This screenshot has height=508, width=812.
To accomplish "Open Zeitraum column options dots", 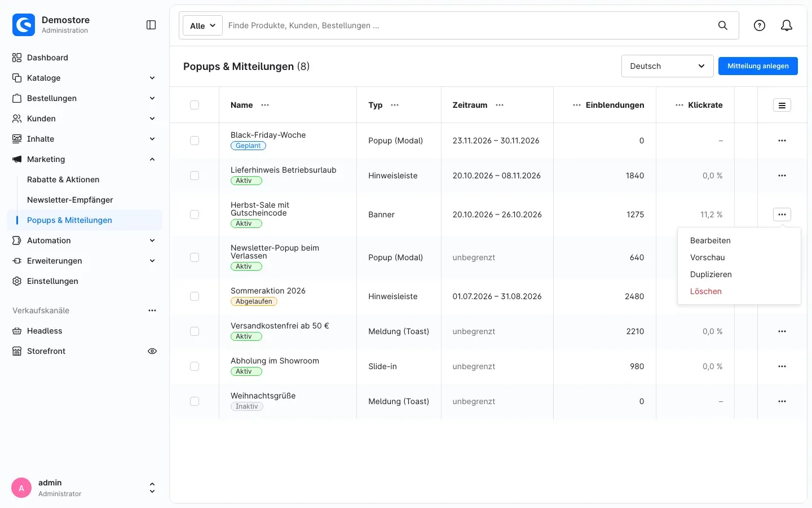I will (500, 105).
